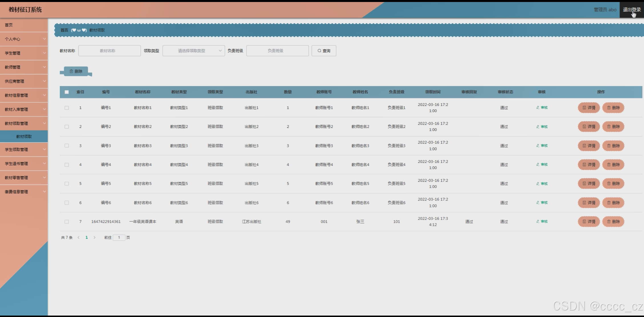Check the checkbox for row 编号2
The width and height of the screenshot is (644, 317).
67,126
